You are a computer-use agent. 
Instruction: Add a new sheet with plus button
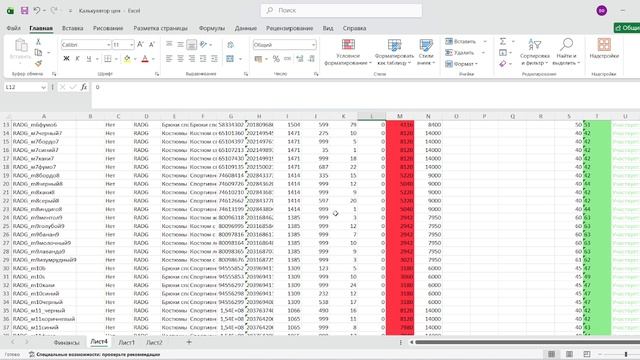pyautogui.click(x=189, y=342)
